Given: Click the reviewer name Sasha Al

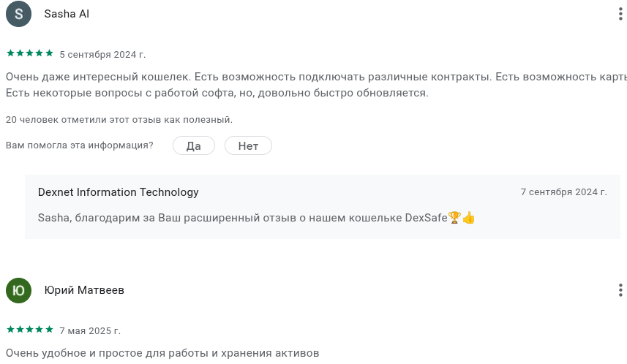Looking at the screenshot, I should click(67, 14).
